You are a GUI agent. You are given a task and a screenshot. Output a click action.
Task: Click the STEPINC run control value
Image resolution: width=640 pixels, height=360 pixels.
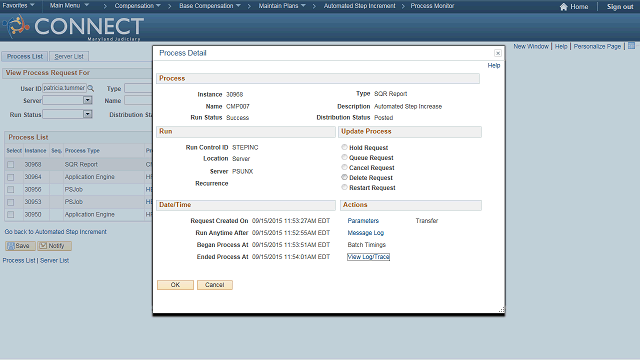click(x=245, y=147)
